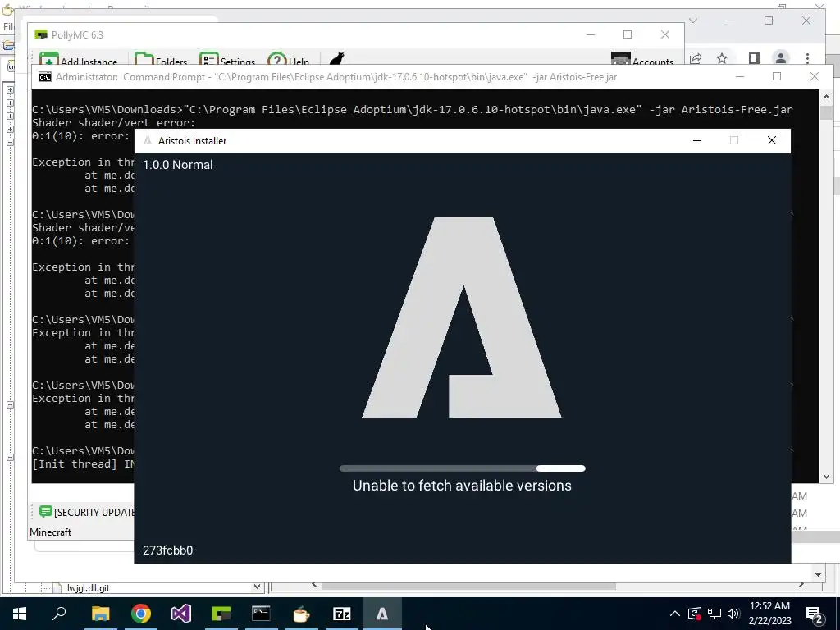
Task: Select the lwjgl.dll.git tree item
Action: [x=89, y=587]
